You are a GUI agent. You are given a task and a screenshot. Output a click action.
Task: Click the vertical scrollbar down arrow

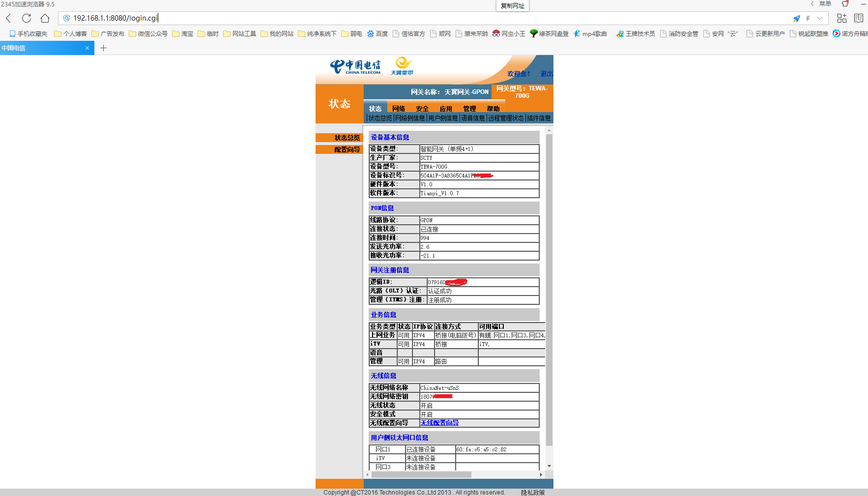549,466
